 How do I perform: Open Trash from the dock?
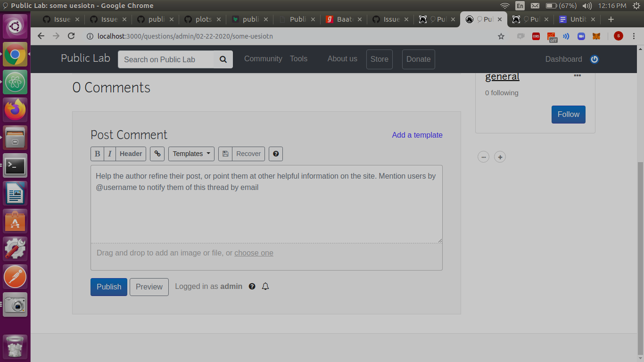[x=15, y=346]
